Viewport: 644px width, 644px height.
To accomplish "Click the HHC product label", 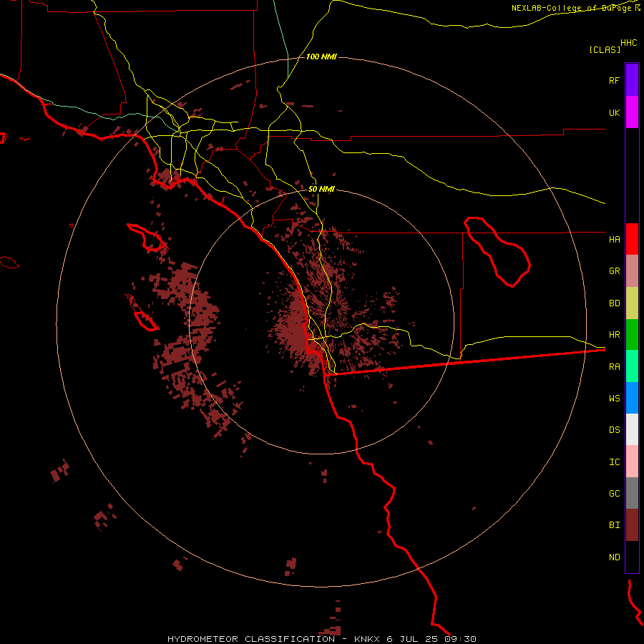I will pos(628,43).
